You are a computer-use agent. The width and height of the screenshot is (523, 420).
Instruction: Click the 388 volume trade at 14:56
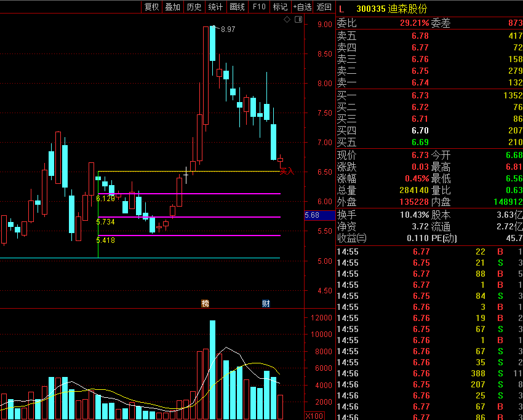click(477, 373)
